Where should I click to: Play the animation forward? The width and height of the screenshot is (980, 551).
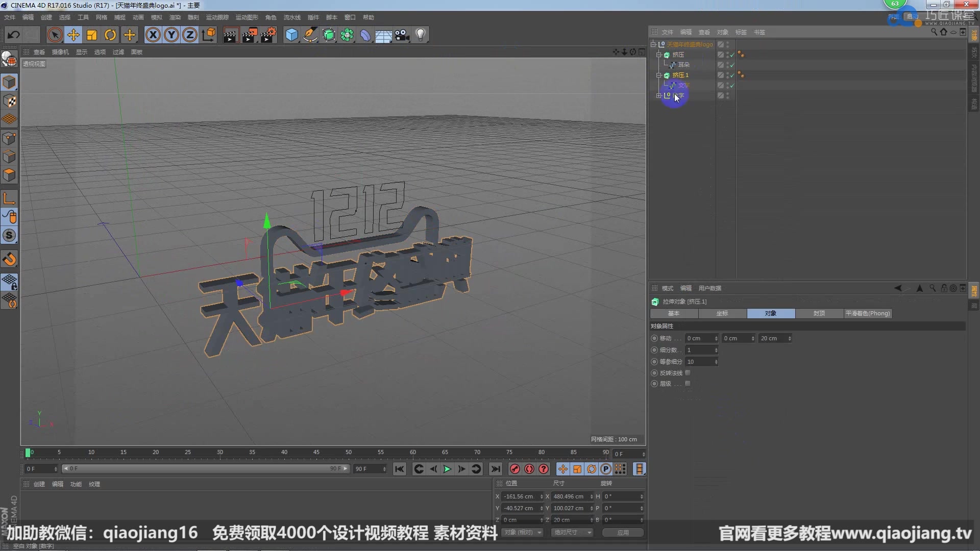point(447,469)
